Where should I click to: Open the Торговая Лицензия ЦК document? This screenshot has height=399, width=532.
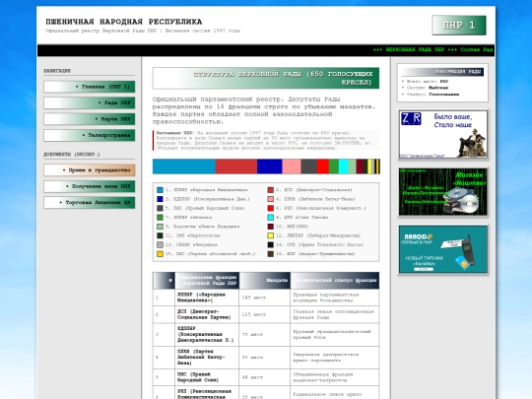coord(90,203)
